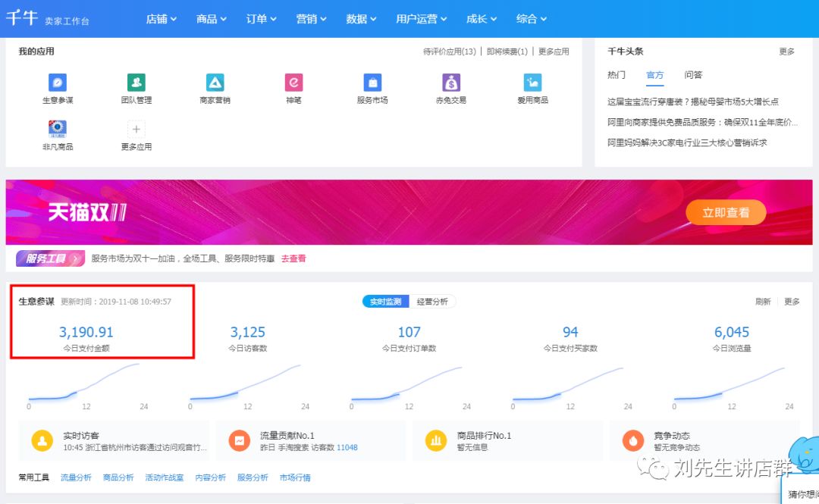Click the 天猫双11 promotional banner

point(409,212)
